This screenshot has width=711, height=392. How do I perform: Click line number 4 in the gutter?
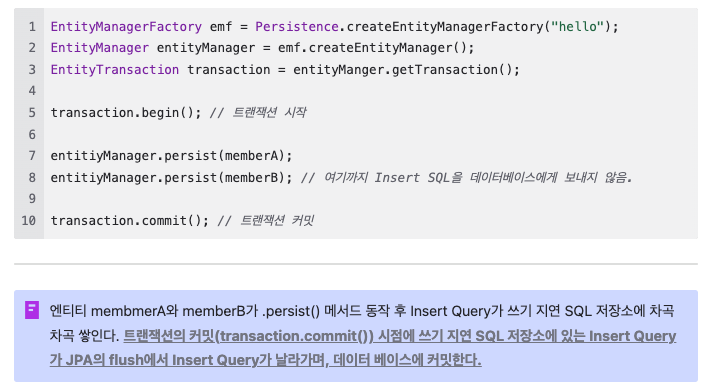coord(32,91)
